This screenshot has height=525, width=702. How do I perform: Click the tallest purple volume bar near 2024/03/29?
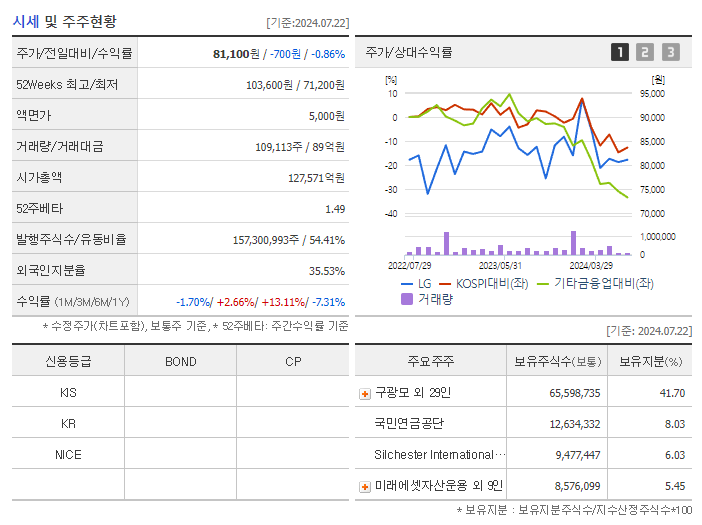tap(574, 243)
